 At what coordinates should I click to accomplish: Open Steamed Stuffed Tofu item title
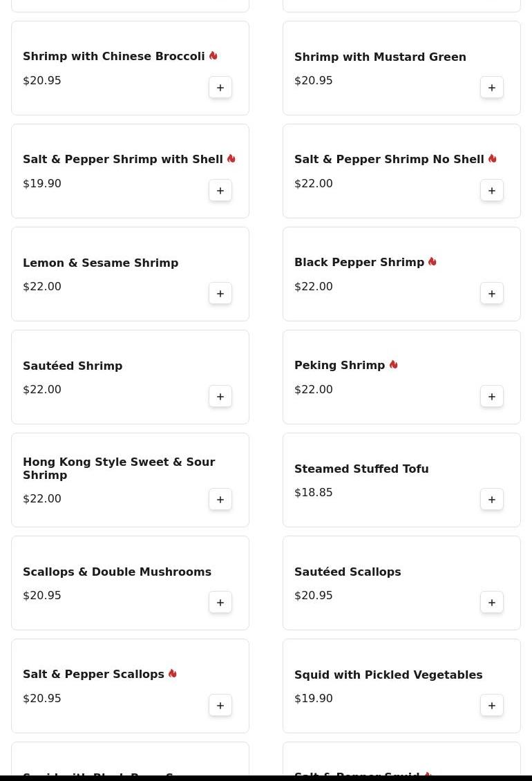[361, 469]
